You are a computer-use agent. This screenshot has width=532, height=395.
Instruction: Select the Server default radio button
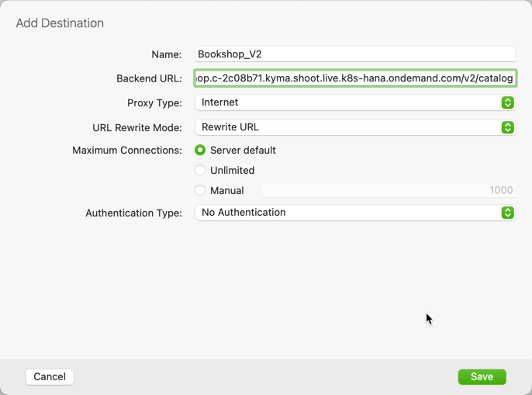200,151
